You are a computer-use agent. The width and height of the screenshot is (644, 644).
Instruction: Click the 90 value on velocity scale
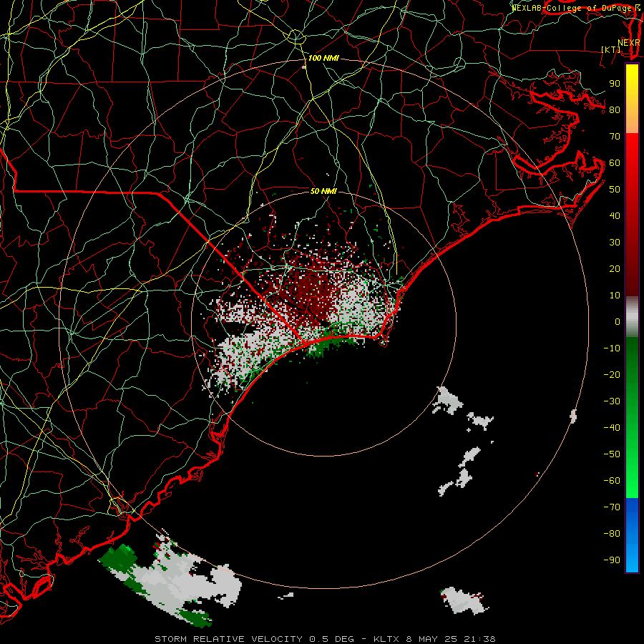click(615, 84)
